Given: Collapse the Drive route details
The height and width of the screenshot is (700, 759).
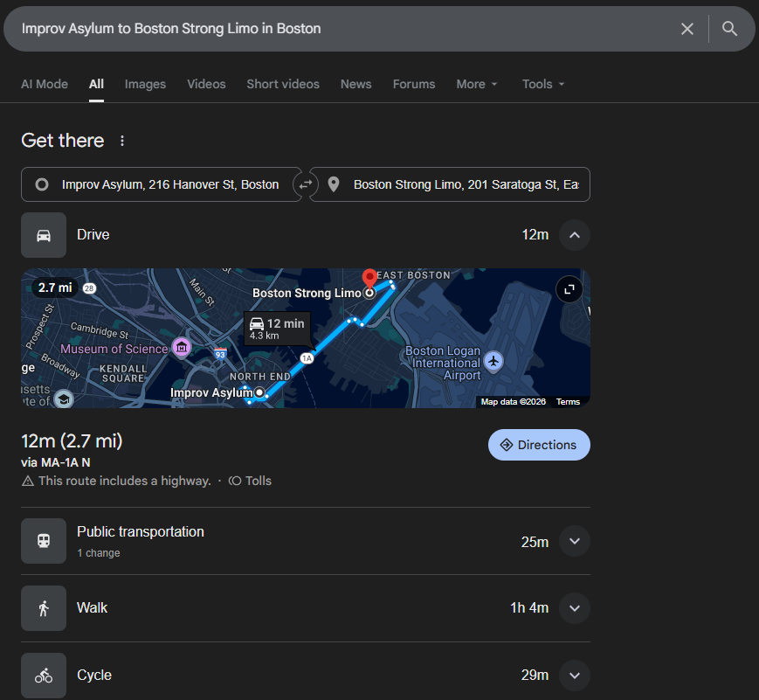Looking at the screenshot, I should click(x=574, y=235).
